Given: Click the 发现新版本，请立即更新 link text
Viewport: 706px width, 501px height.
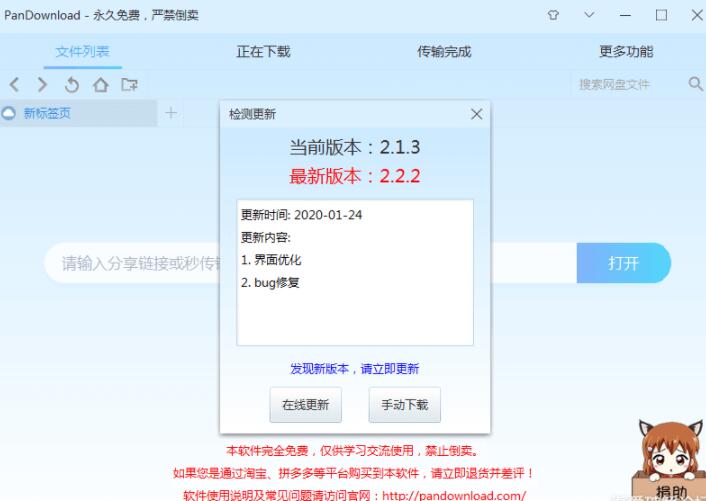Looking at the screenshot, I should click(x=355, y=369).
